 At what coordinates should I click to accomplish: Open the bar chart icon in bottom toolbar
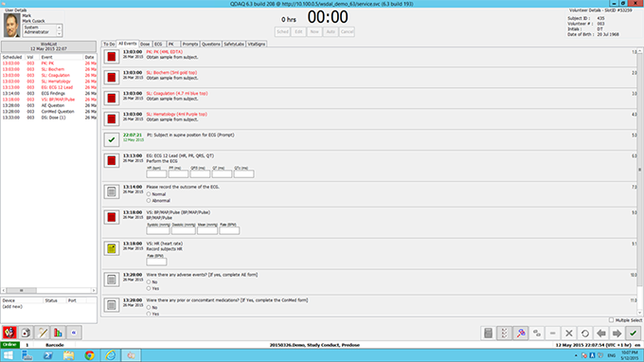tap(58, 333)
